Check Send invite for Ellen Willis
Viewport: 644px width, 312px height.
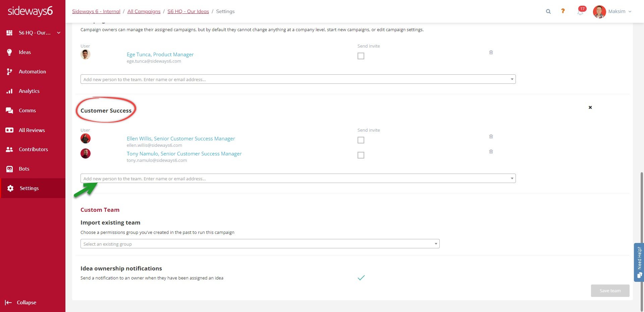coord(361,140)
